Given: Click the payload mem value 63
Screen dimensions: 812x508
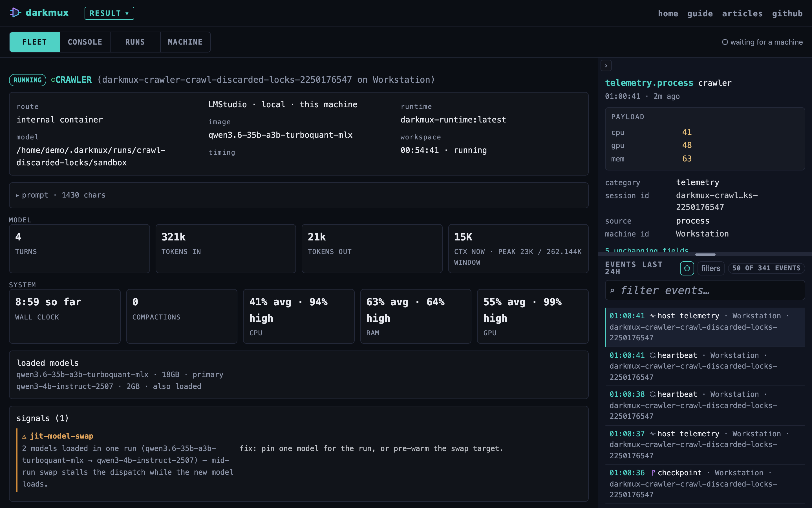Looking at the screenshot, I should click(687, 159).
